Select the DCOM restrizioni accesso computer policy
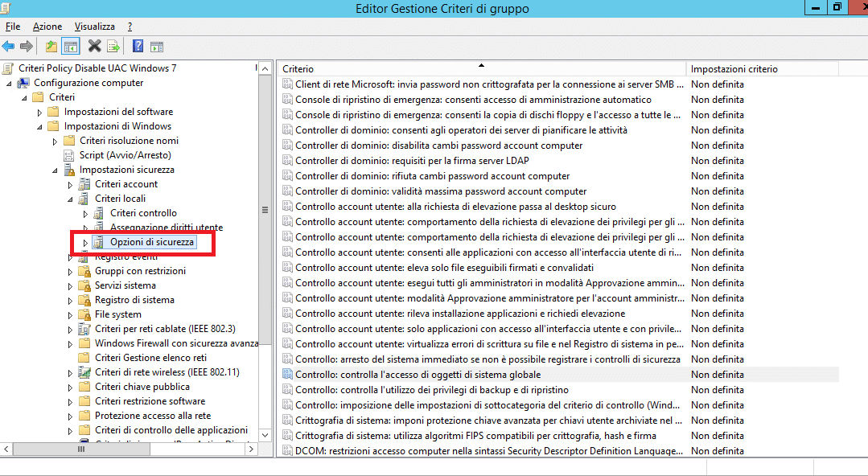 coord(489,450)
